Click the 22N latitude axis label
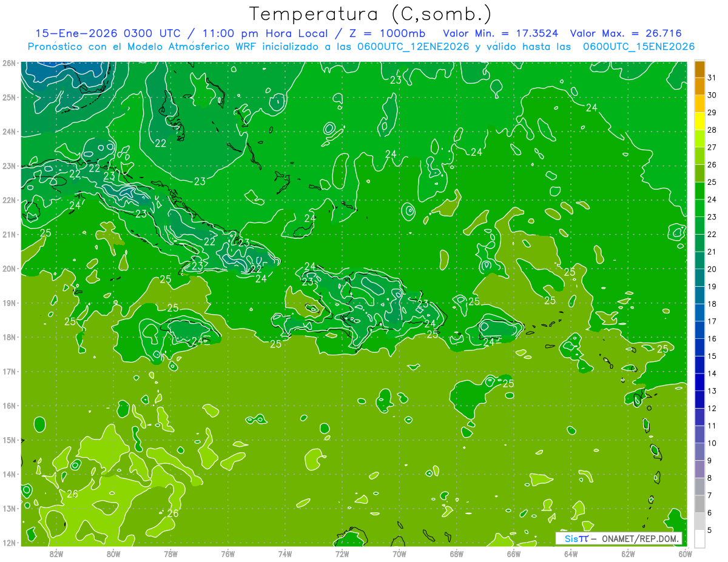Image resolution: width=728 pixels, height=562 pixels. [8, 200]
